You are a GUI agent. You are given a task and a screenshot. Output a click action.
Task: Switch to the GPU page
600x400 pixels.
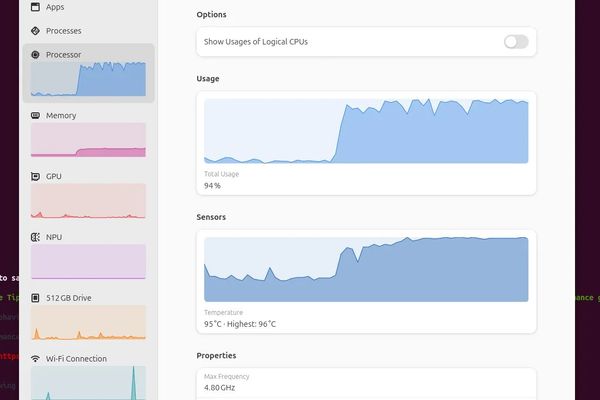88,195
